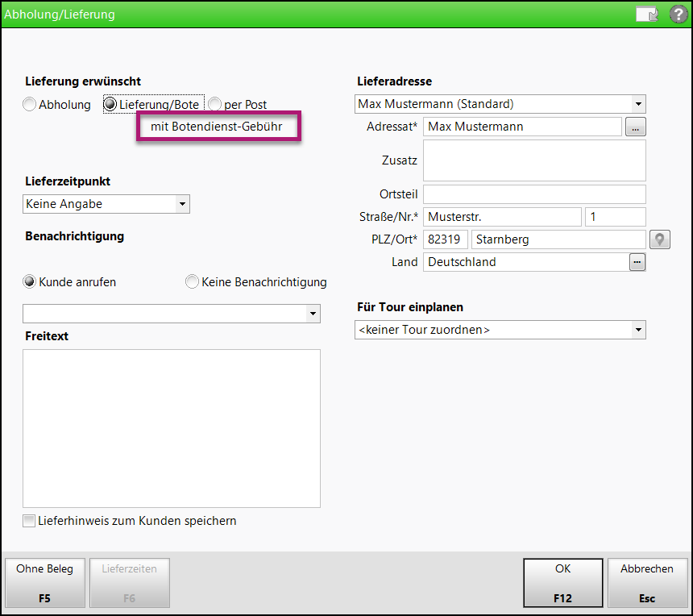Open the Max Mustermann (Standard) address dropdown
Viewport: 693px width, 616px height.
click(638, 104)
